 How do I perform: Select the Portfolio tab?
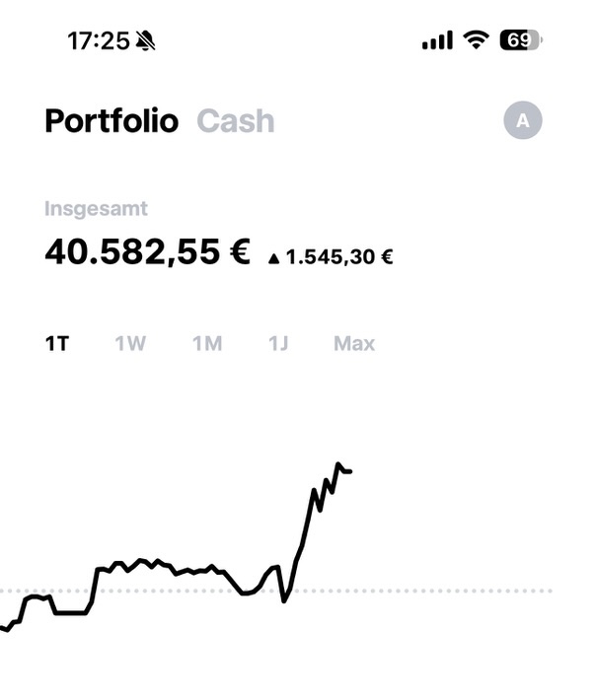[x=112, y=121]
